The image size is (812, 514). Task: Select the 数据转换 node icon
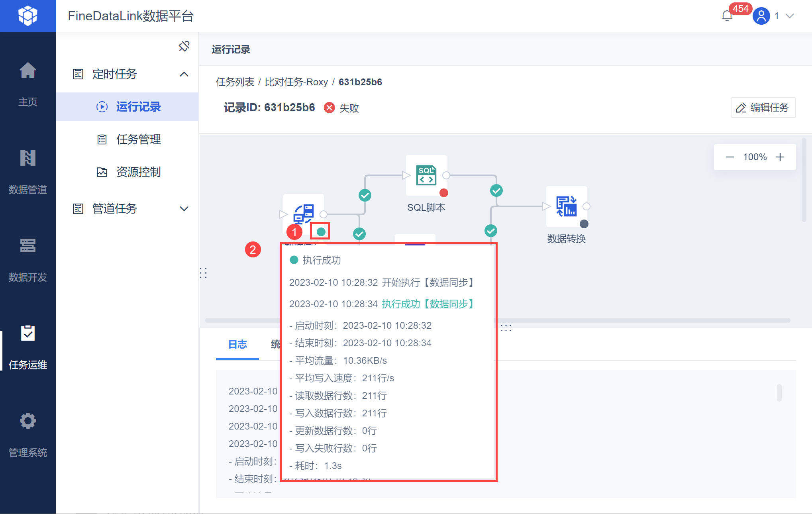click(x=566, y=206)
